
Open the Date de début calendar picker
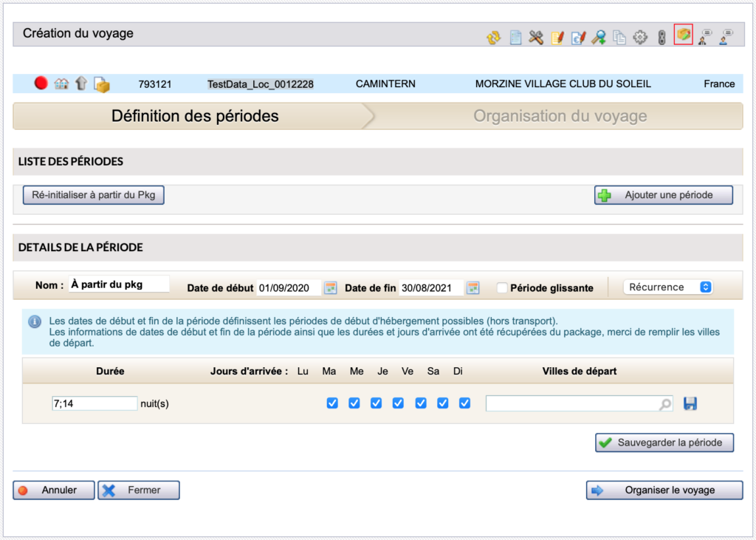[x=331, y=287]
